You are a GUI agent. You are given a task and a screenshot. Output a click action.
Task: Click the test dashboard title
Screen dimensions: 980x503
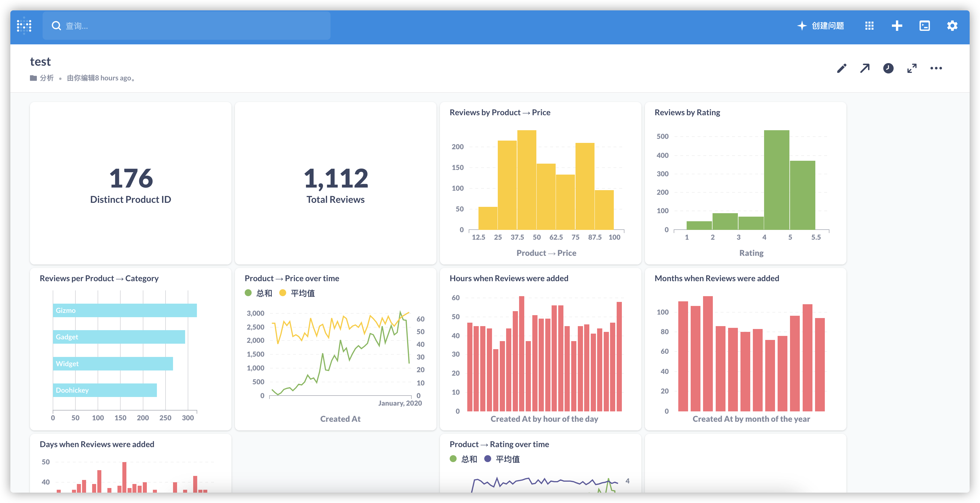[40, 62]
